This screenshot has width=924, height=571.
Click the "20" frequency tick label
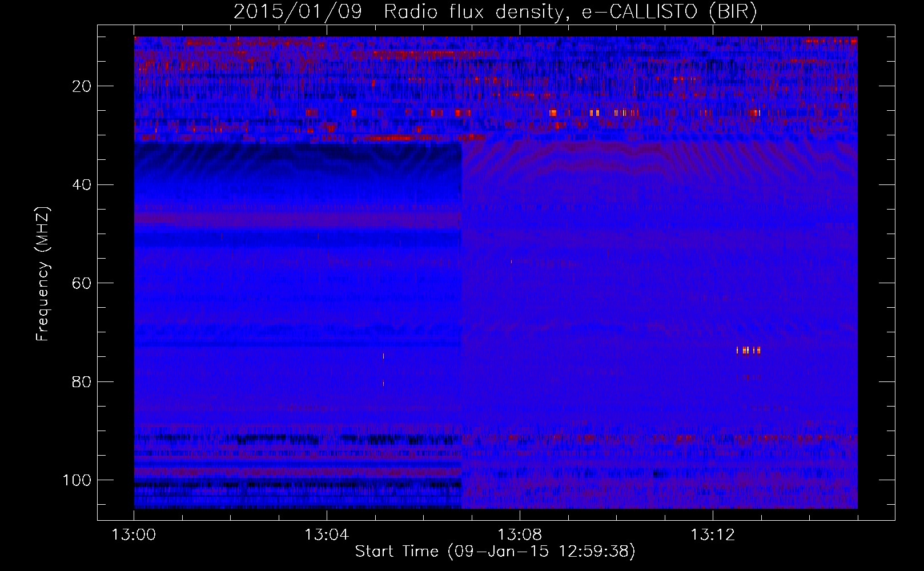[x=82, y=86]
